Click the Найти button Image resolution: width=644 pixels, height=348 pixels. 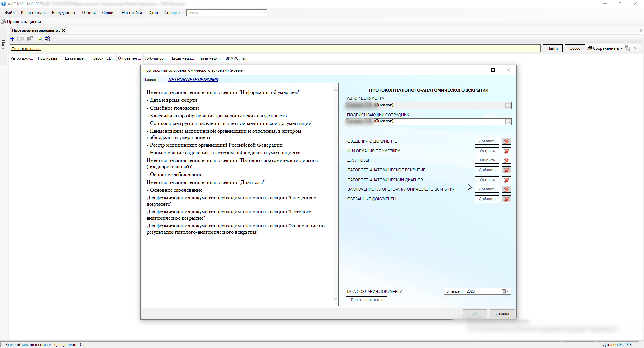coord(552,48)
